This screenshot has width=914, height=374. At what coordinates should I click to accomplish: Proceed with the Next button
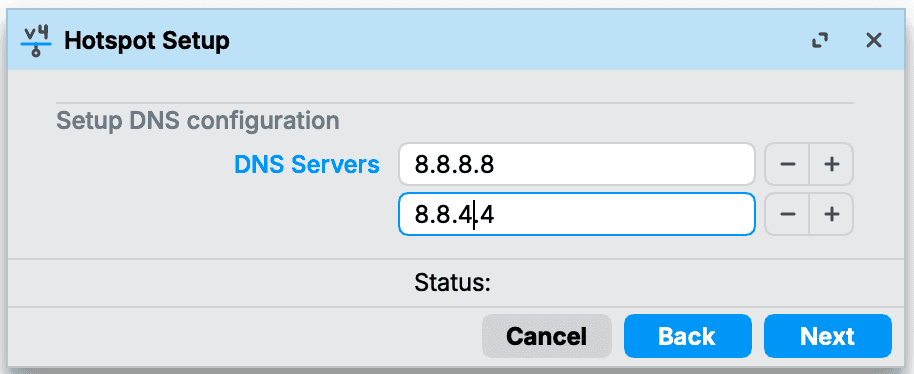pyautogui.click(x=827, y=336)
